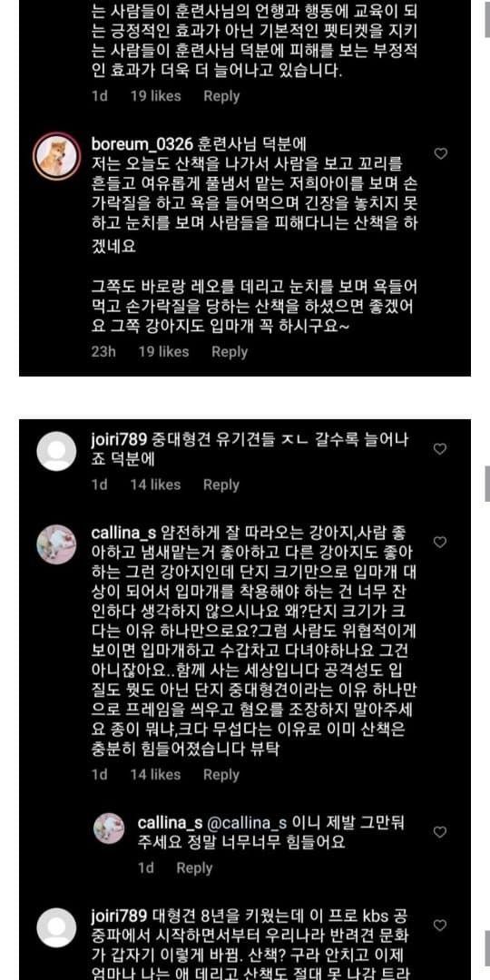
Task: Heart the callina_s reply comment
Action: tap(440, 832)
